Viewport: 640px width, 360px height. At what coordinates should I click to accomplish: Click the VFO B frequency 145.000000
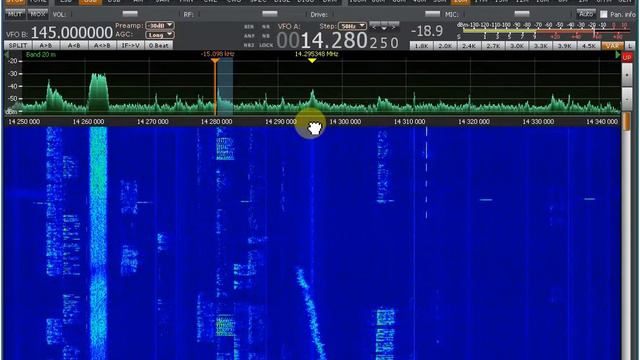[72, 32]
